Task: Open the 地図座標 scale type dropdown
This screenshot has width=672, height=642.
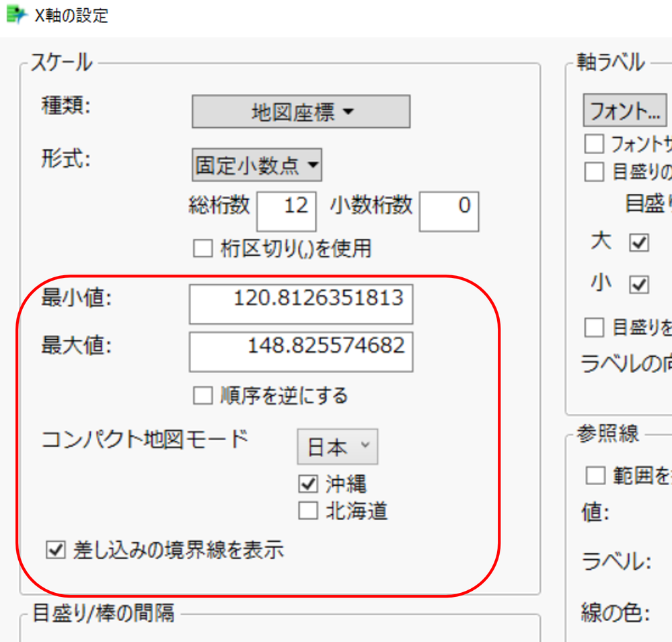Action: coord(301,111)
